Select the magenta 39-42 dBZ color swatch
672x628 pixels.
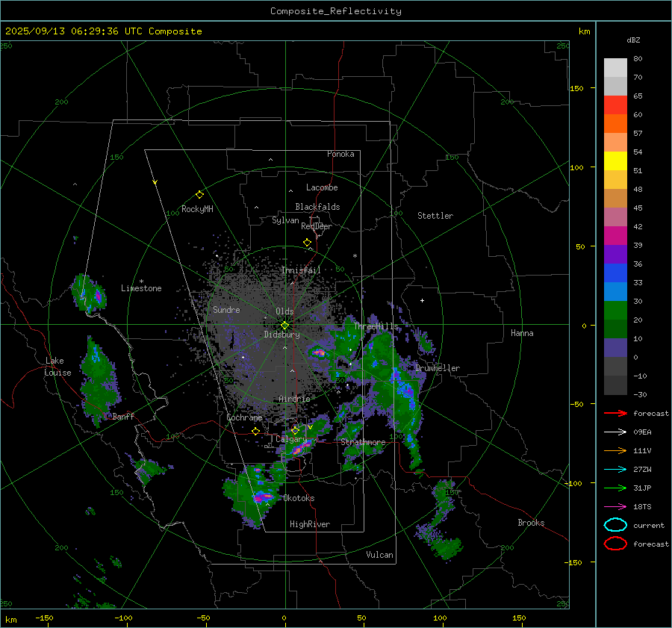tap(615, 236)
